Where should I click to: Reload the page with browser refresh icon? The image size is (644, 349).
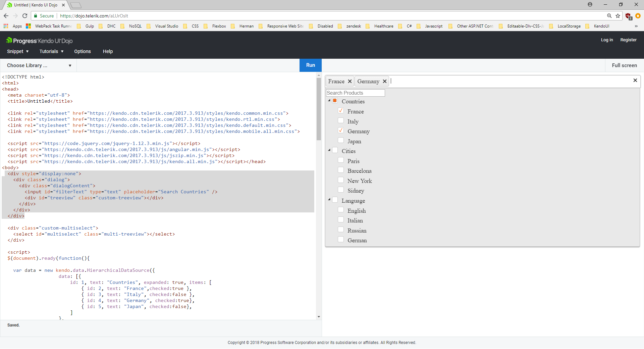[25, 16]
